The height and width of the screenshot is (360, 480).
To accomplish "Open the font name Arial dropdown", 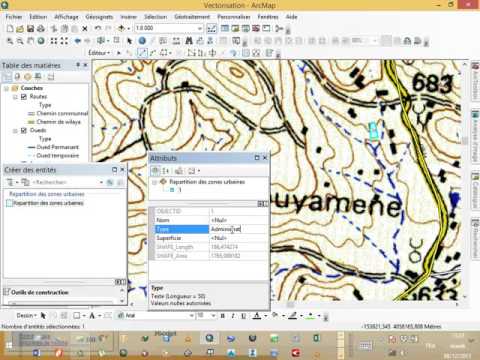I will pos(192,315).
